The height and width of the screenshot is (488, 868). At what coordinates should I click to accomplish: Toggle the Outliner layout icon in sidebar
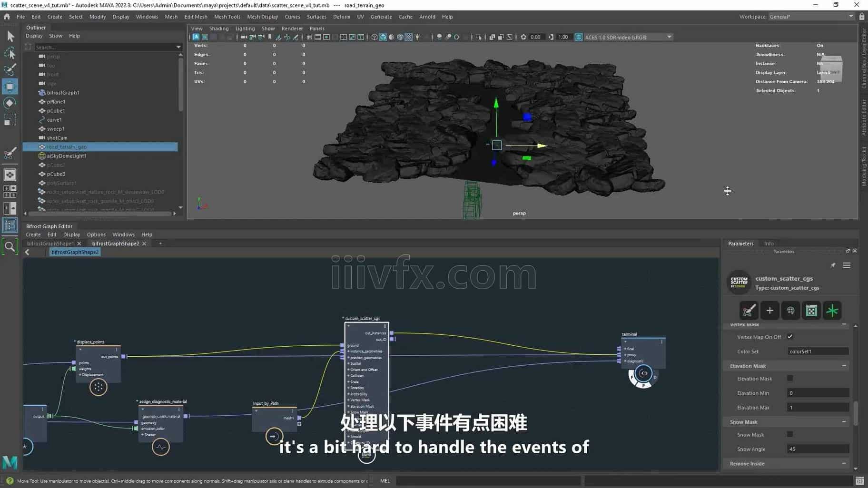tap(10, 225)
